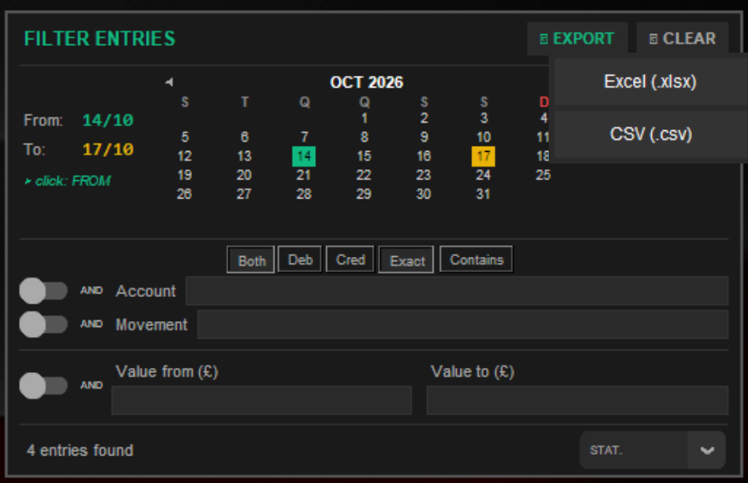Toggle the Movement filter switch
748x483 pixels.
[x=43, y=325]
